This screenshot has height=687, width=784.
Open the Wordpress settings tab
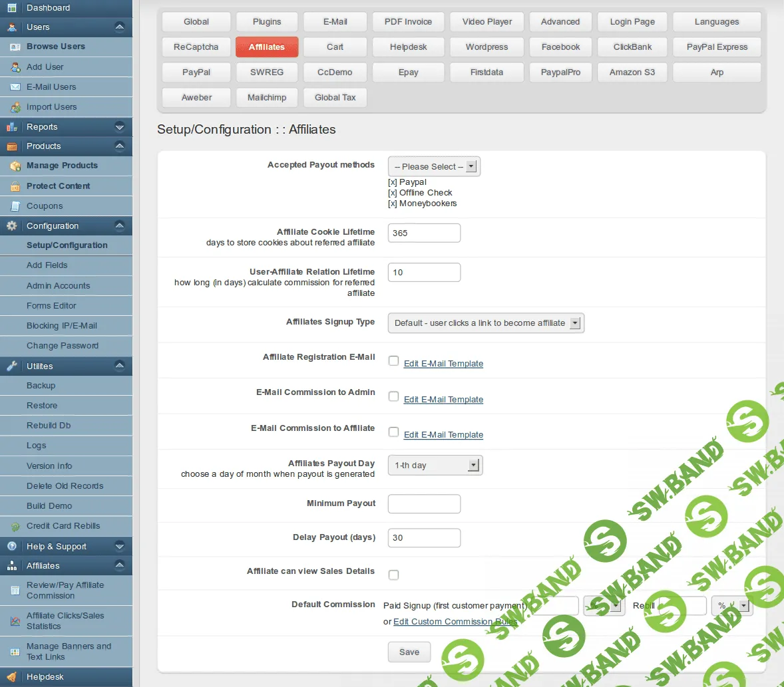[x=487, y=47]
